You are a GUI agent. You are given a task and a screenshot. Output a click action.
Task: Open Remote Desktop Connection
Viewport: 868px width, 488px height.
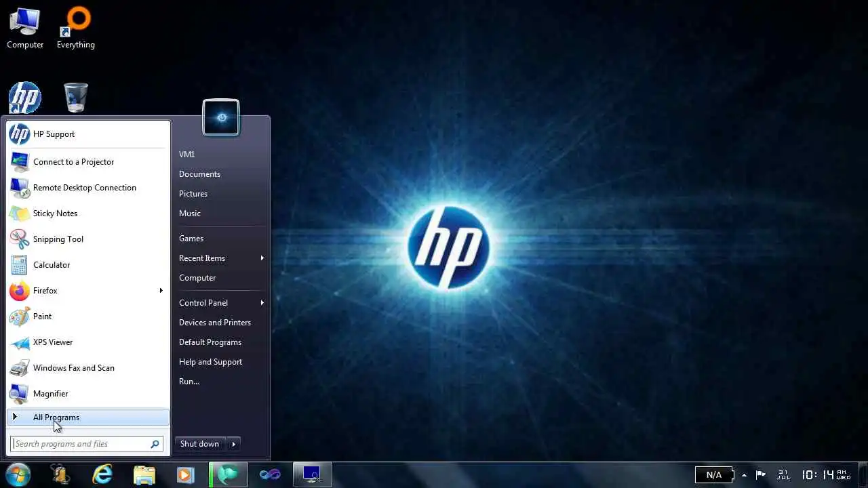[88, 188]
